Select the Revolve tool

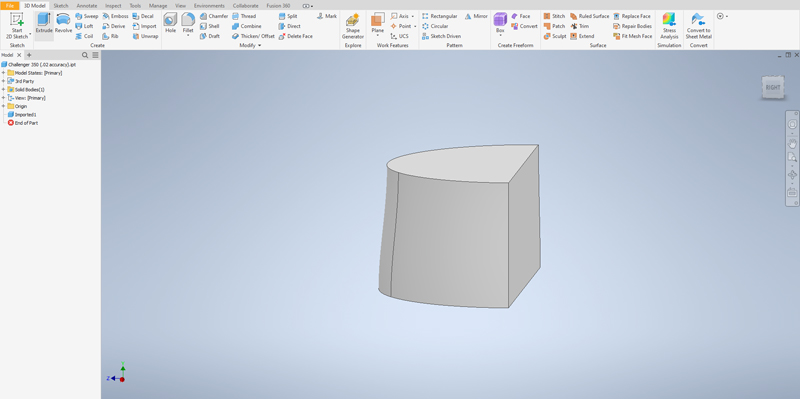(63, 23)
